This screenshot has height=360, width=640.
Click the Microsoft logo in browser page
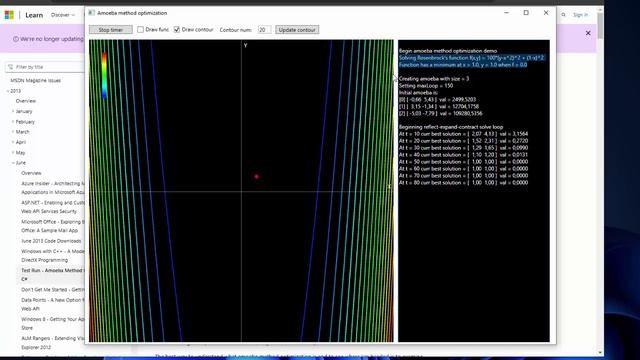pyautogui.click(x=9, y=15)
